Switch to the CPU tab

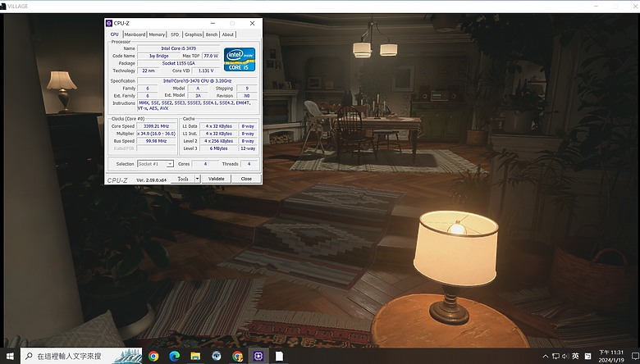[115, 34]
